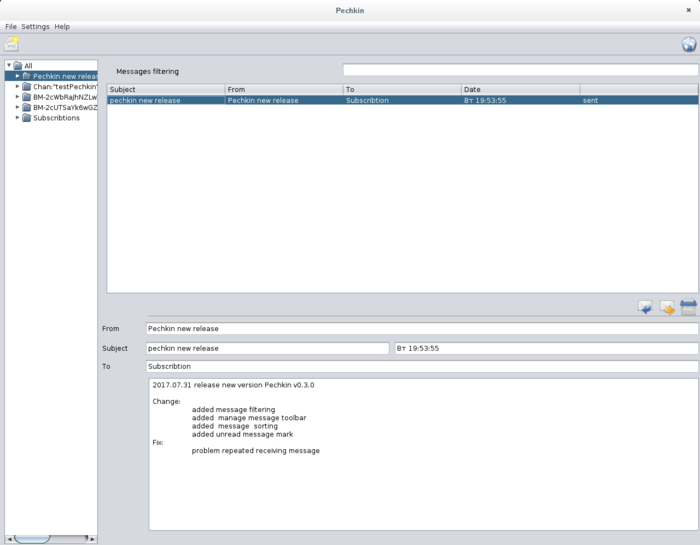Collapse the All tree node
The height and width of the screenshot is (545, 700).
pyautogui.click(x=9, y=66)
